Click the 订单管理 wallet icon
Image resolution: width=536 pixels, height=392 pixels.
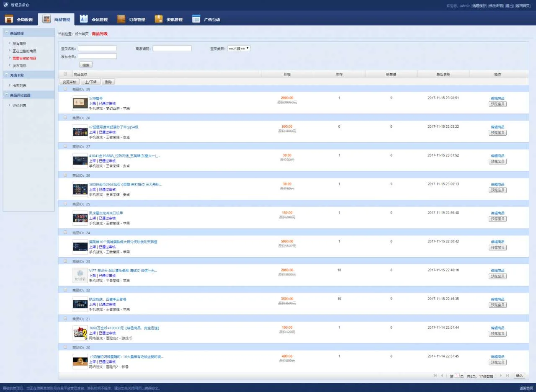(121, 19)
